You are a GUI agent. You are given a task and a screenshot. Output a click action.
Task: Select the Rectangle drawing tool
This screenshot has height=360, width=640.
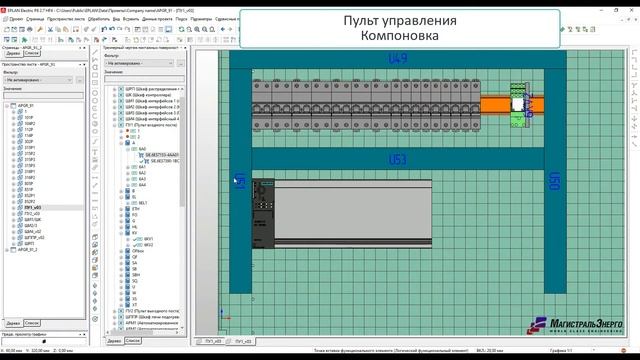pos(95,75)
